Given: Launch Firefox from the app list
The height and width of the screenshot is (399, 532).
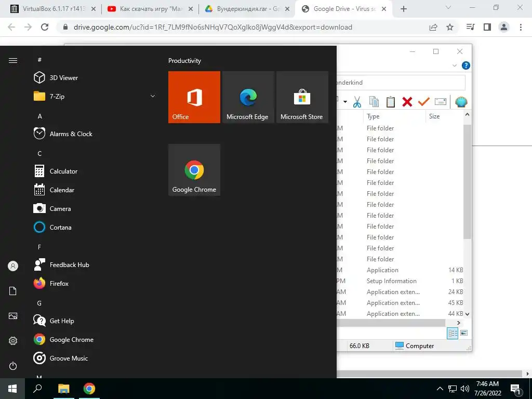Looking at the screenshot, I should coord(51,283).
